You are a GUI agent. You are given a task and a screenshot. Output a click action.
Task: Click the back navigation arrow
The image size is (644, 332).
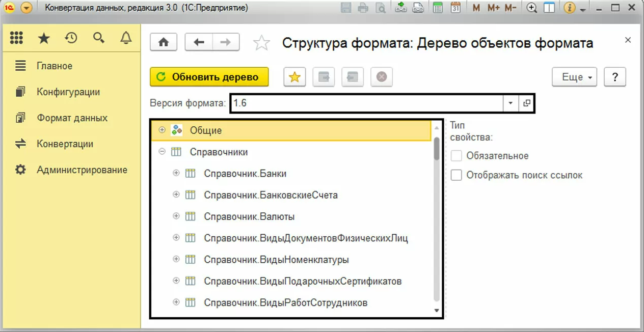(x=199, y=43)
